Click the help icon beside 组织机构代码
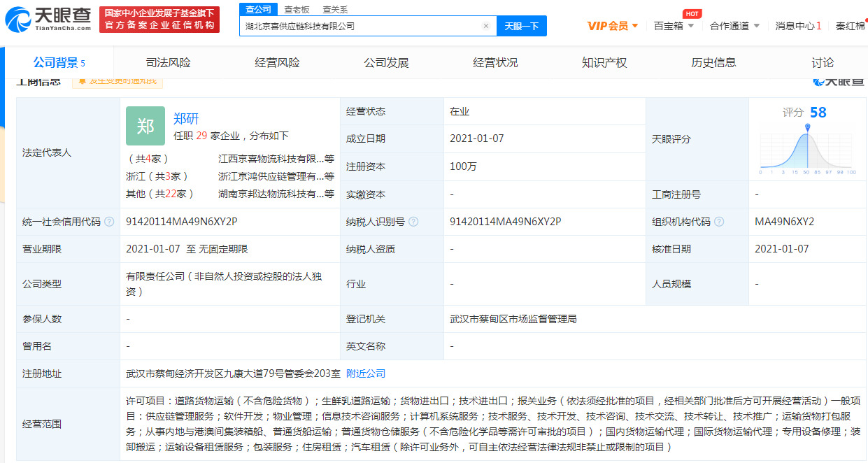 pos(719,222)
